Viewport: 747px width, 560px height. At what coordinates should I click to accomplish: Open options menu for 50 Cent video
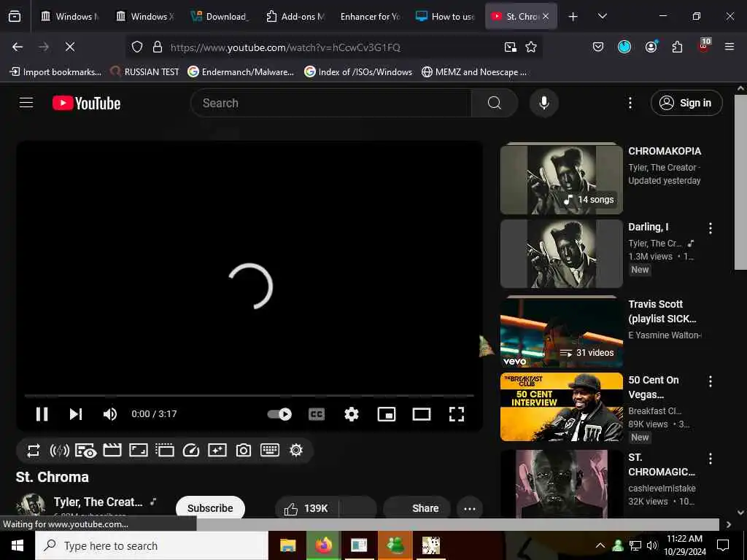point(711,381)
